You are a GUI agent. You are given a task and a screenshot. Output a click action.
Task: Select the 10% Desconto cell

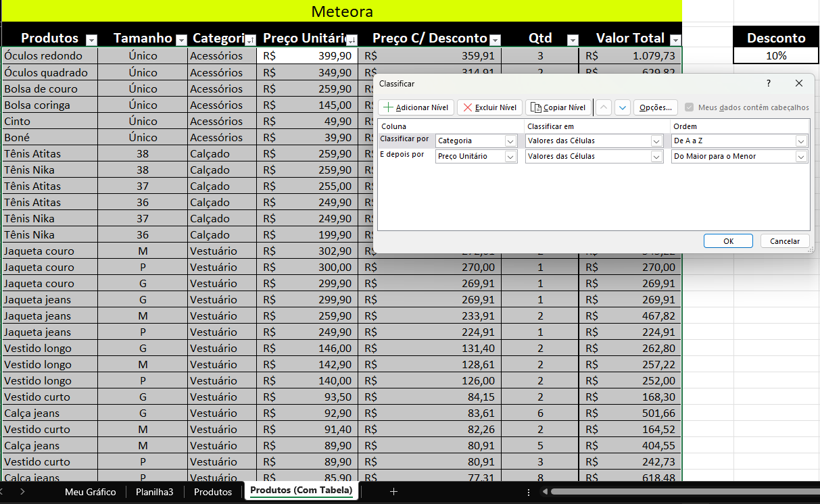(776, 56)
